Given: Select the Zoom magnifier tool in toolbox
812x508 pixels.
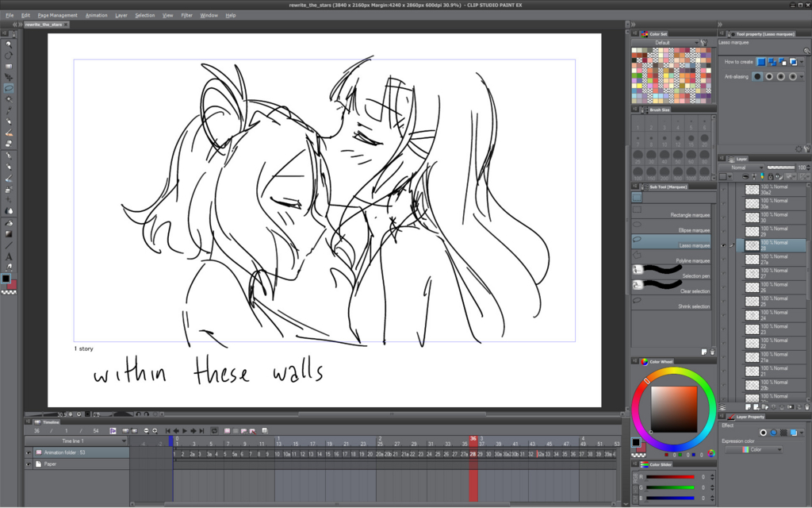Looking at the screenshot, I should pyautogui.click(x=9, y=44).
